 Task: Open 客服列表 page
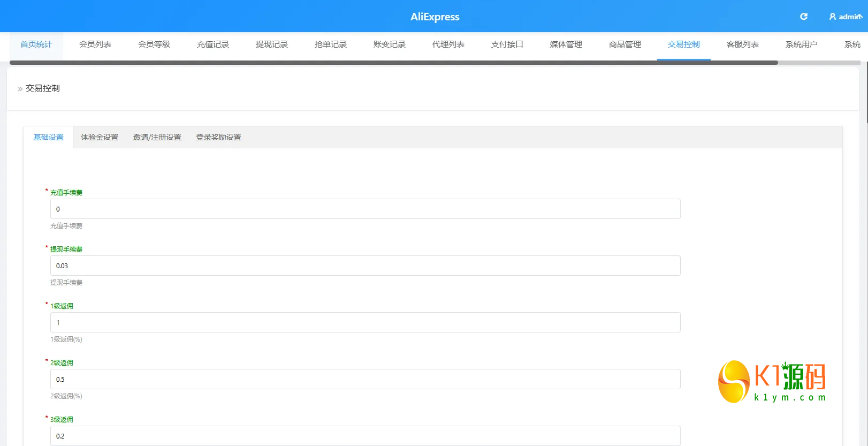743,44
